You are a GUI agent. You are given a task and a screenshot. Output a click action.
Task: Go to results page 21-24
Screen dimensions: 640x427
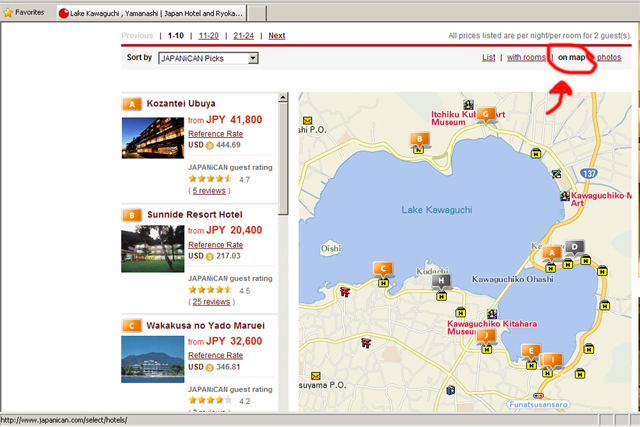click(x=244, y=36)
